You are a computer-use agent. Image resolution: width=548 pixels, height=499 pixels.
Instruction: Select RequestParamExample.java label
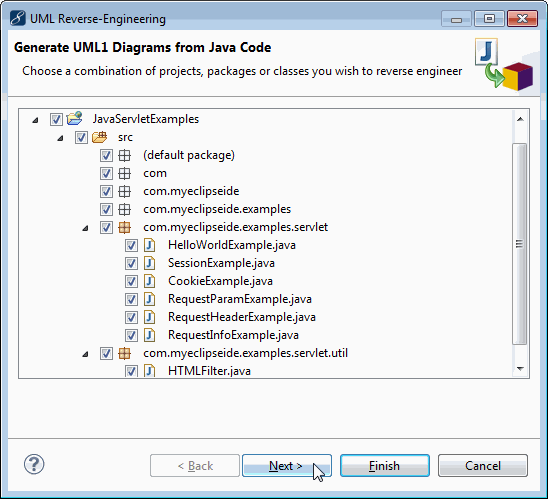click(240, 299)
